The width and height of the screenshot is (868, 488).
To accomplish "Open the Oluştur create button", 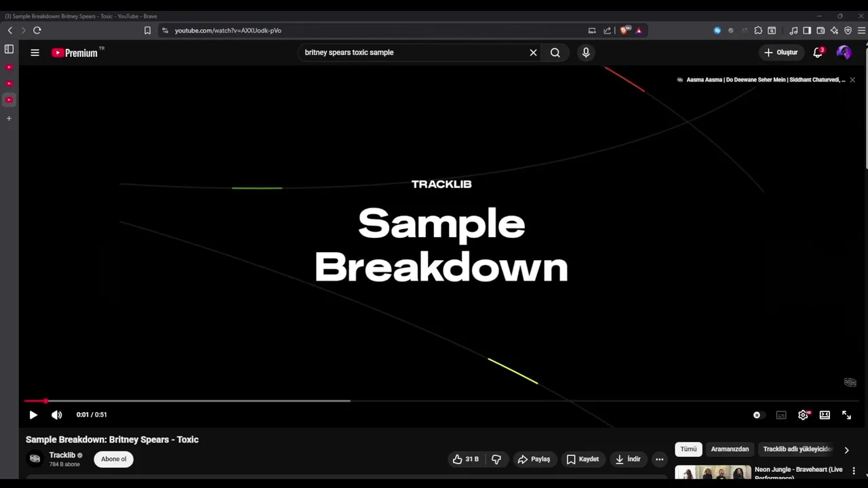I will (x=781, y=52).
